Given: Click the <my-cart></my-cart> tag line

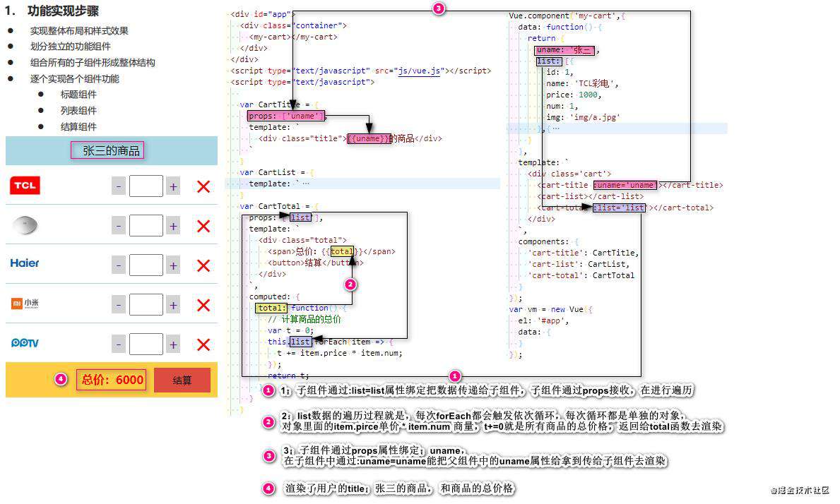Looking at the screenshot, I should (293, 37).
